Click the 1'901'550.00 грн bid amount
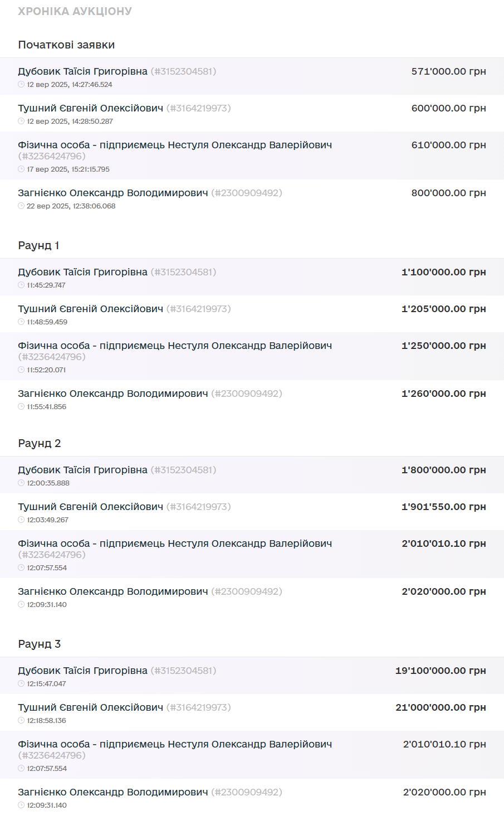This screenshot has width=504, height=825. tap(444, 507)
